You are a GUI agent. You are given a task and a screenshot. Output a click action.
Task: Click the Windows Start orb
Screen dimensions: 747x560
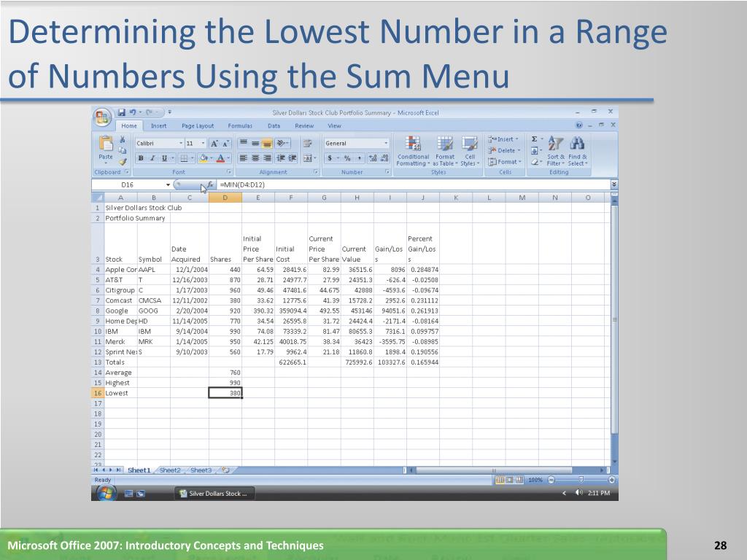(x=106, y=494)
